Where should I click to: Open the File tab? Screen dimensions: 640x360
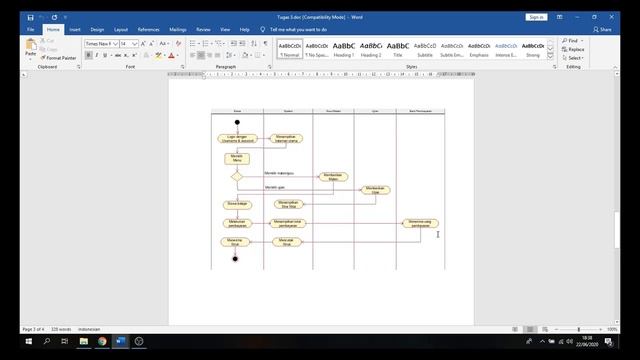[x=31, y=29]
